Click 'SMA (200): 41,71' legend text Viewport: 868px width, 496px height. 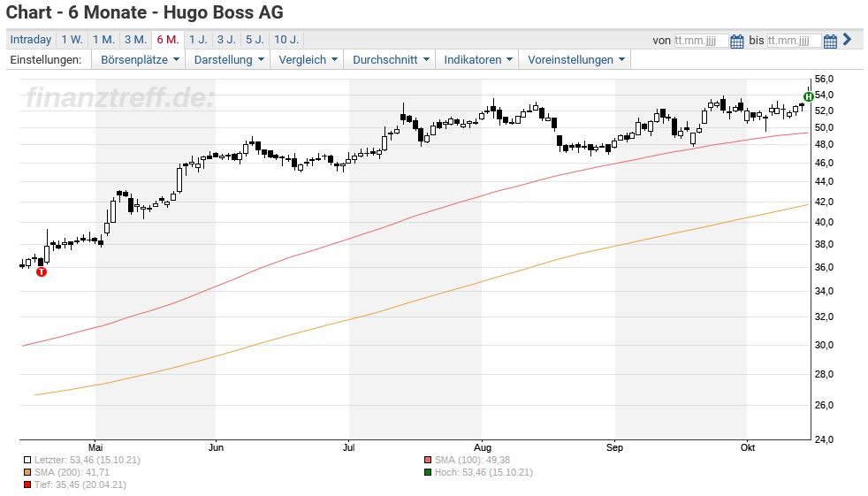72,472
